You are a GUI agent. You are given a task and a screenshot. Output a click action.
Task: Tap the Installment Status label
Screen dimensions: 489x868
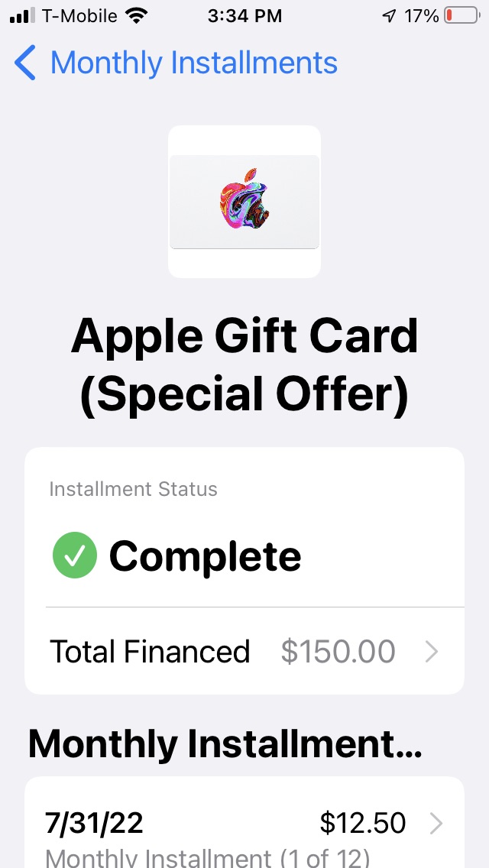click(134, 489)
